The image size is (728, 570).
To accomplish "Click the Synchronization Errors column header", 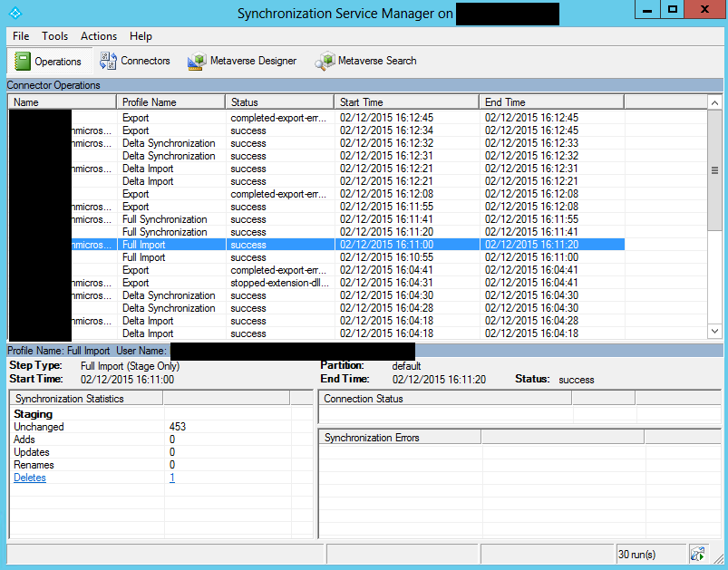I will click(400, 438).
